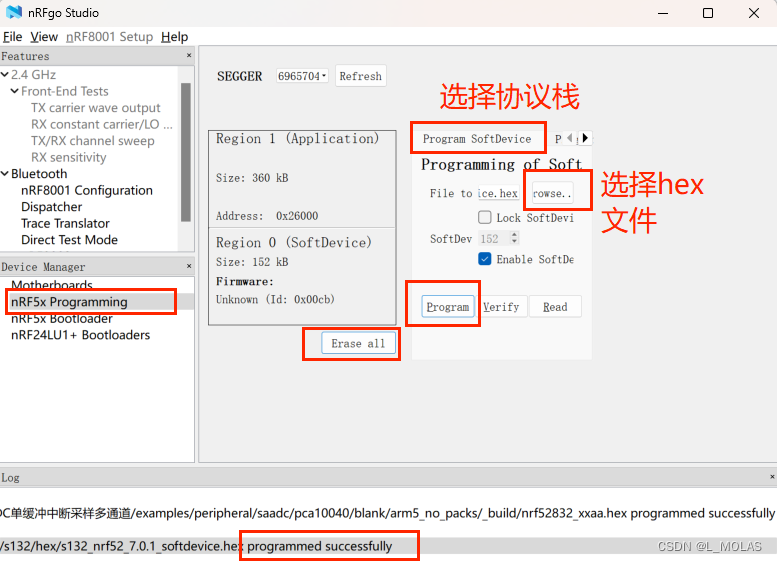Screen dimensions: 777x562
Task: Open the File menu
Action: (12, 37)
